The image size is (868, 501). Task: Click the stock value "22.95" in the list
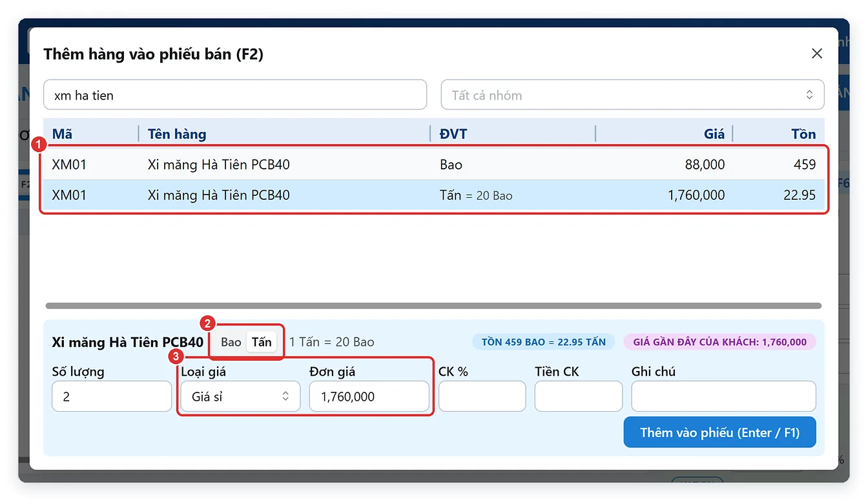click(x=800, y=195)
